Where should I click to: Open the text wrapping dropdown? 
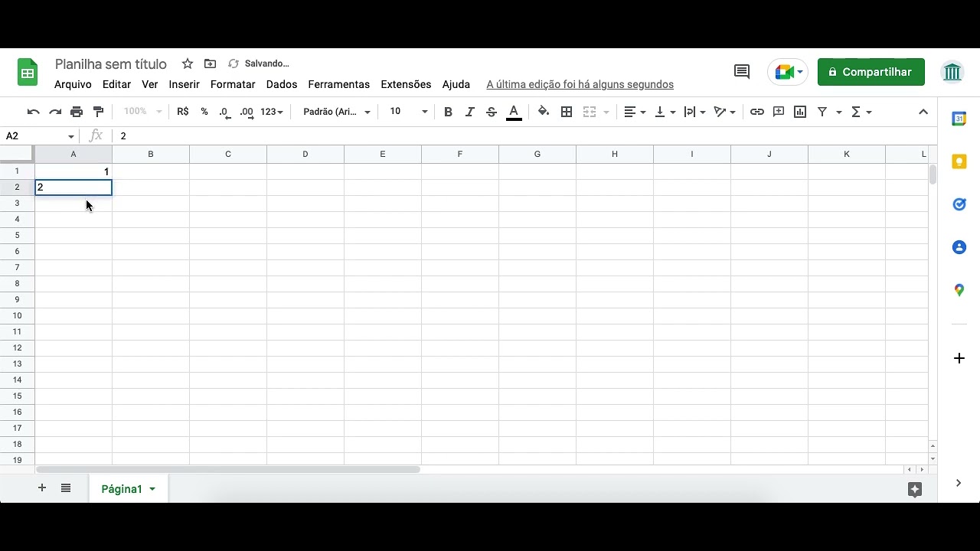694,112
